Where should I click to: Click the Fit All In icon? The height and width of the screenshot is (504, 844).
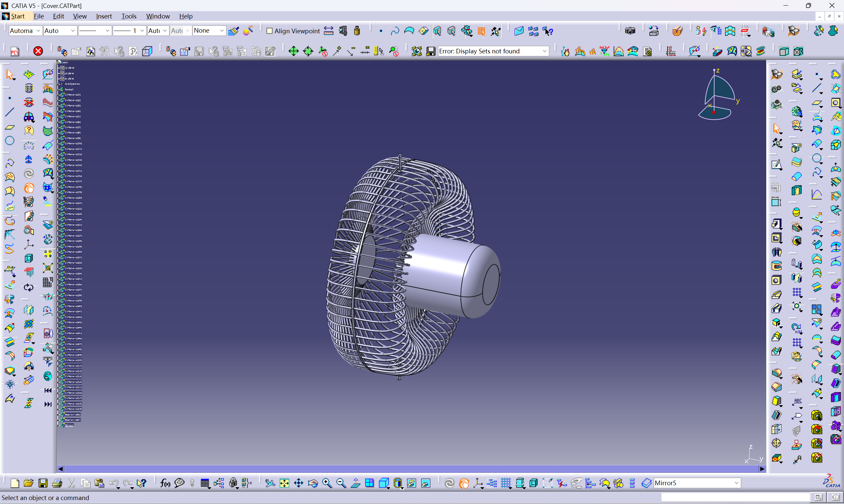click(x=284, y=483)
